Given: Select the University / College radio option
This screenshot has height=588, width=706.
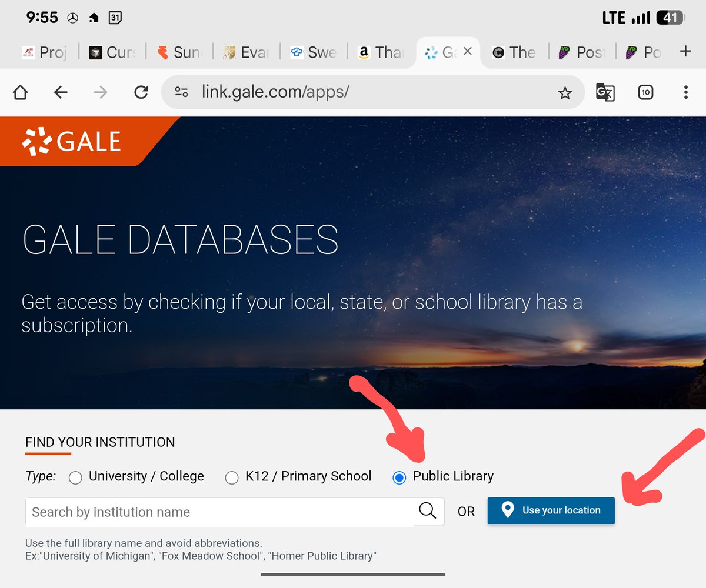Looking at the screenshot, I should pos(75,477).
